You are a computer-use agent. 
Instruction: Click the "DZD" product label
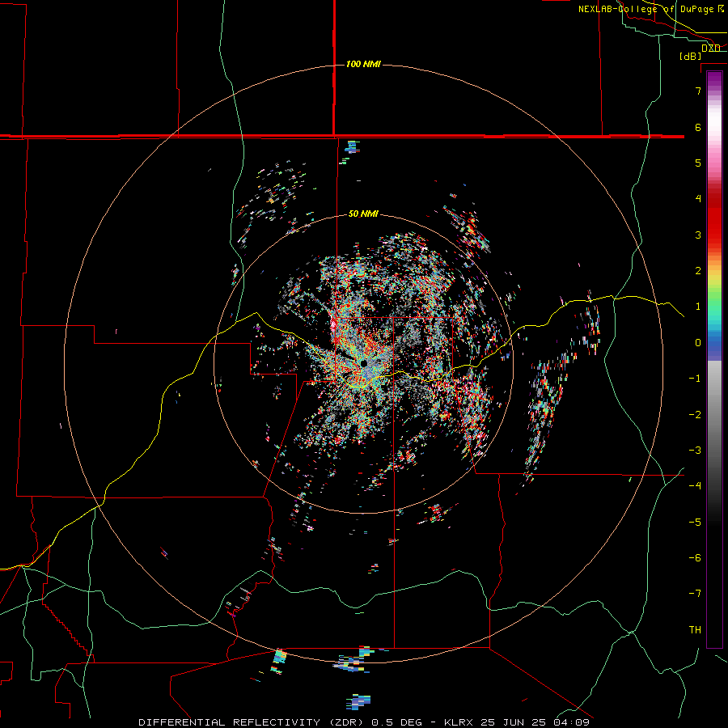point(711,48)
